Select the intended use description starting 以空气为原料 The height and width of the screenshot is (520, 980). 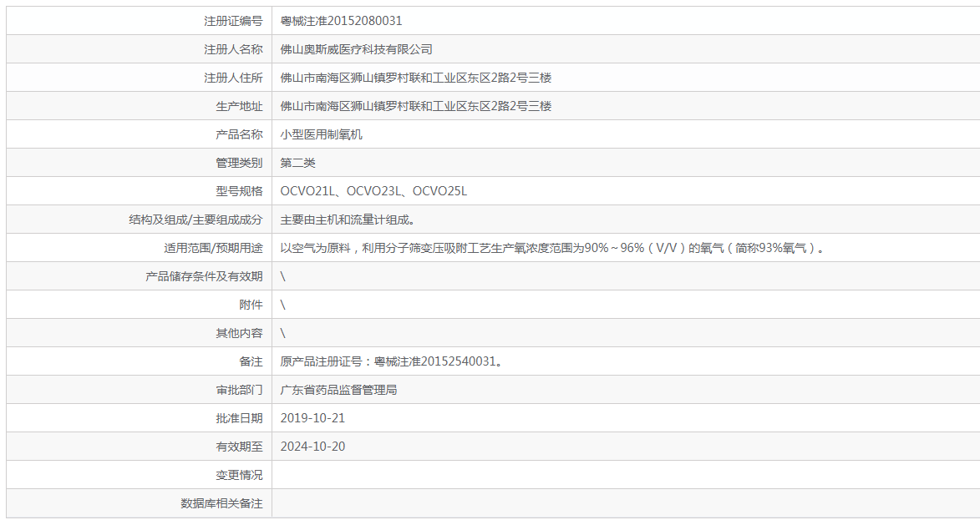tap(552, 248)
